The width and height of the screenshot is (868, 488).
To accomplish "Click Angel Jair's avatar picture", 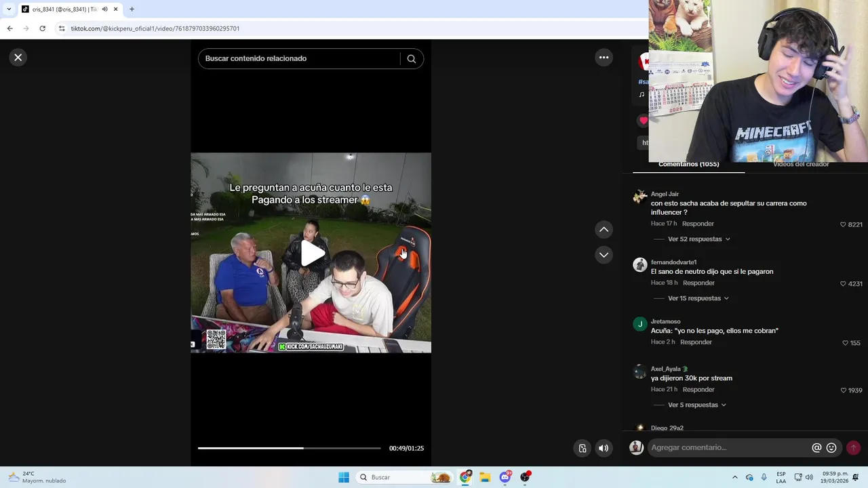I will 639,197.
